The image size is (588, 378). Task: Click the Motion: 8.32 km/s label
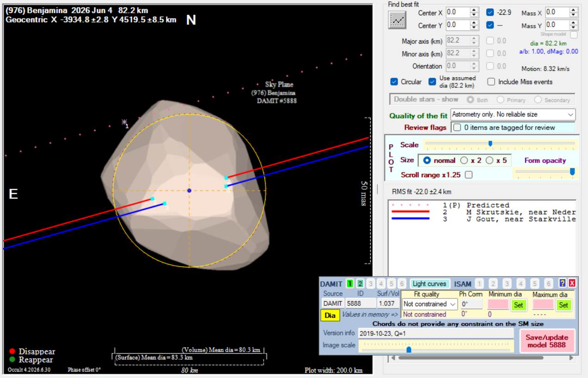point(545,69)
